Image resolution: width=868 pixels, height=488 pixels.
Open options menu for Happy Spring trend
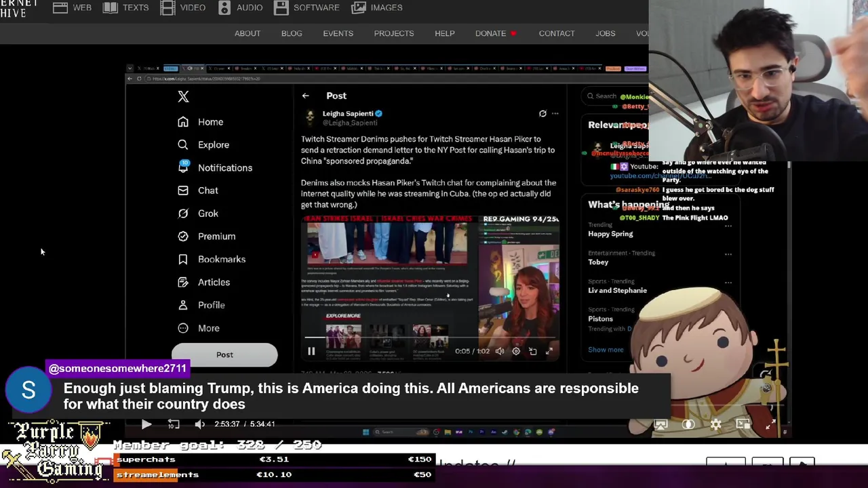728,226
